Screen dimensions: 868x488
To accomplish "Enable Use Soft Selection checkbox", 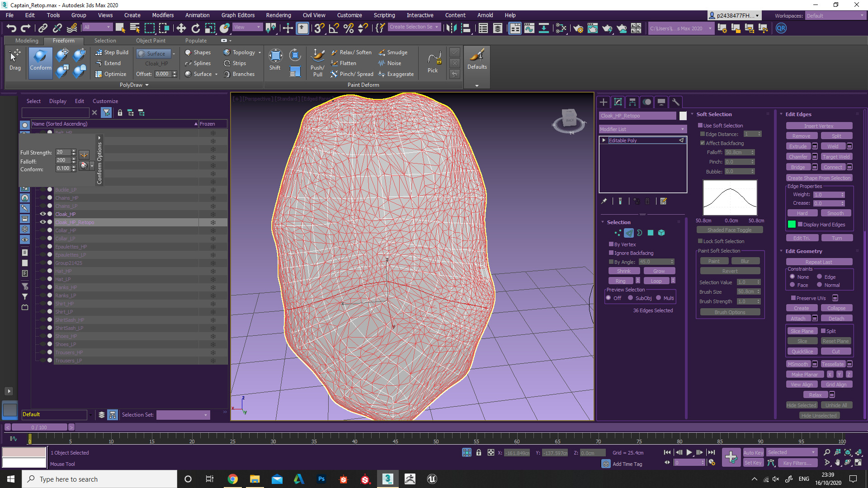I will tap(700, 126).
